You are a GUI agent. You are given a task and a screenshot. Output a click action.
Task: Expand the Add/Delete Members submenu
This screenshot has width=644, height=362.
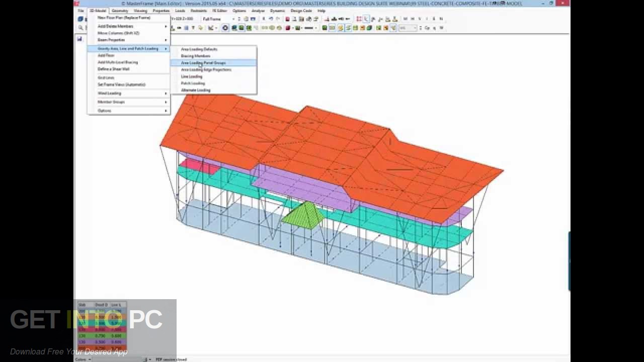(x=128, y=26)
